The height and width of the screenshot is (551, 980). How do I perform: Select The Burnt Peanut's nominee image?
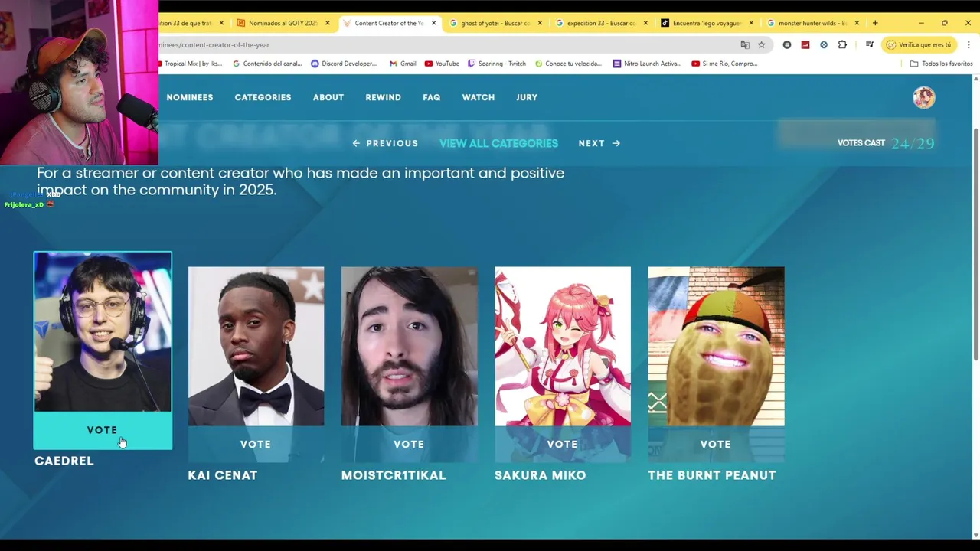click(x=716, y=346)
